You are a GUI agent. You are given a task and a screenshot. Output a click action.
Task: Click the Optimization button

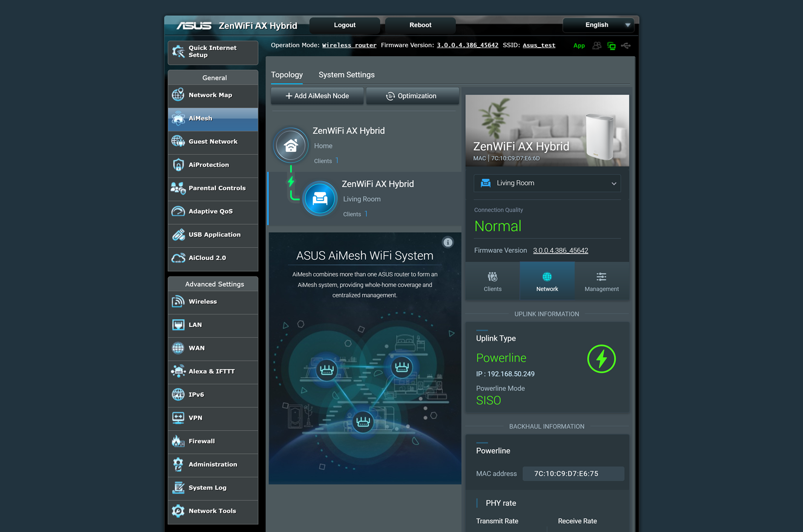413,96
